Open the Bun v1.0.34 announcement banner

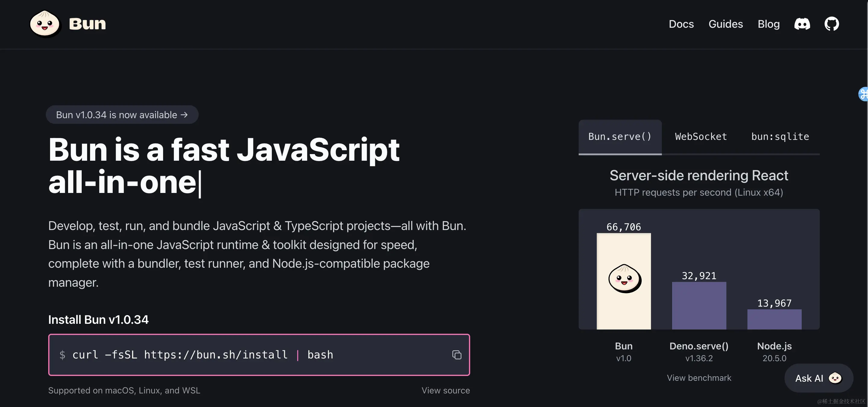coord(122,115)
